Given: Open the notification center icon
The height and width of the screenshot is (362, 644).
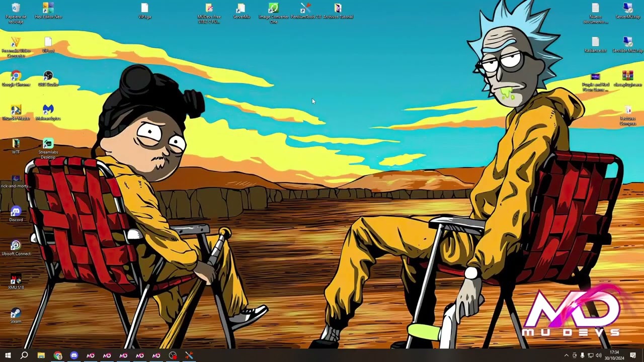Looking at the screenshot, I should pos(633,355).
